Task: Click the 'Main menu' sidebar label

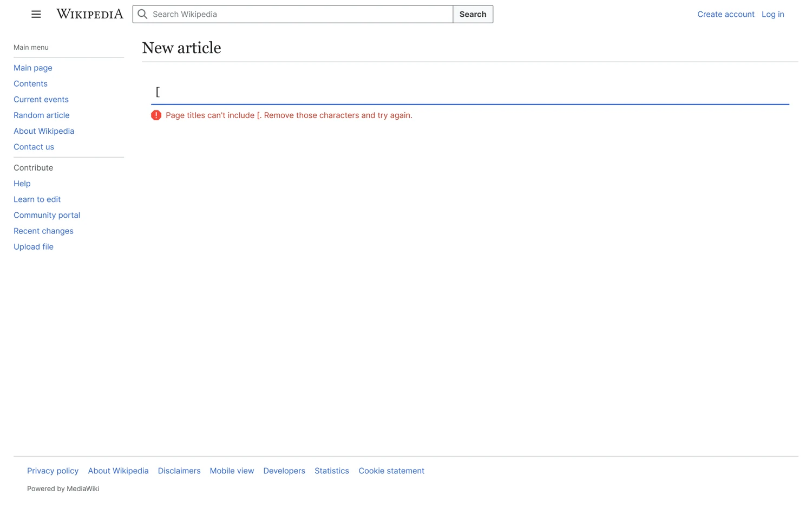Action: pyautogui.click(x=31, y=47)
